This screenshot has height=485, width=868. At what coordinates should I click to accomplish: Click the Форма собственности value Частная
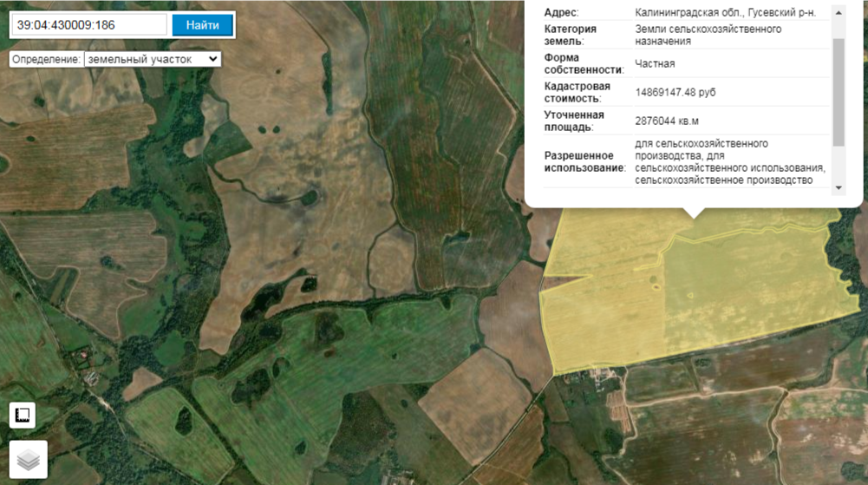655,63
